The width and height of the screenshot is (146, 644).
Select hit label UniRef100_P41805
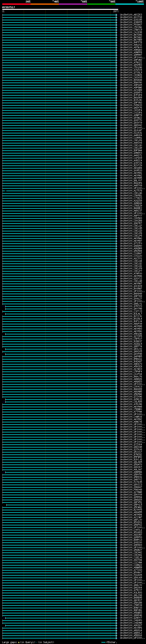tap(131, 575)
